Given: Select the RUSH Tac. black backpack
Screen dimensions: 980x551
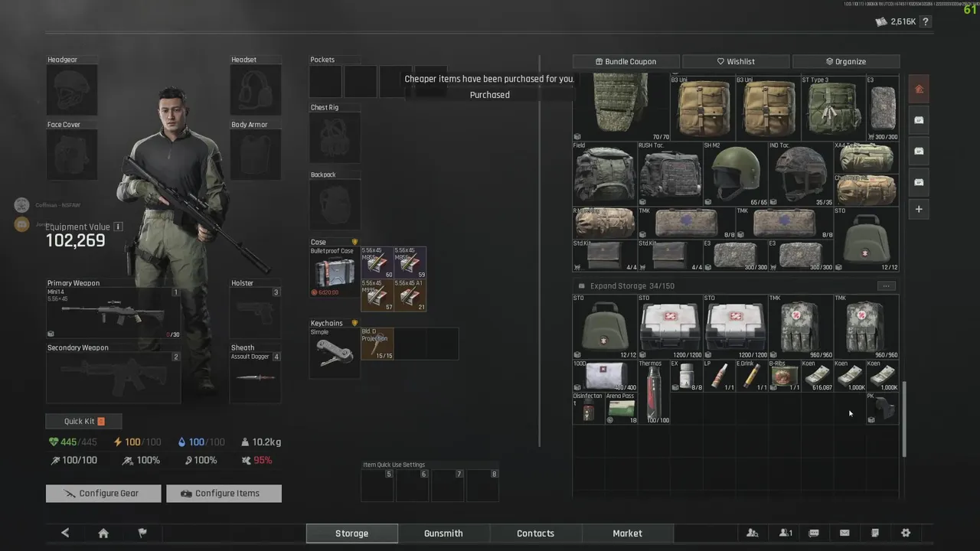Looking at the screenshot, I should click(670, 174).
